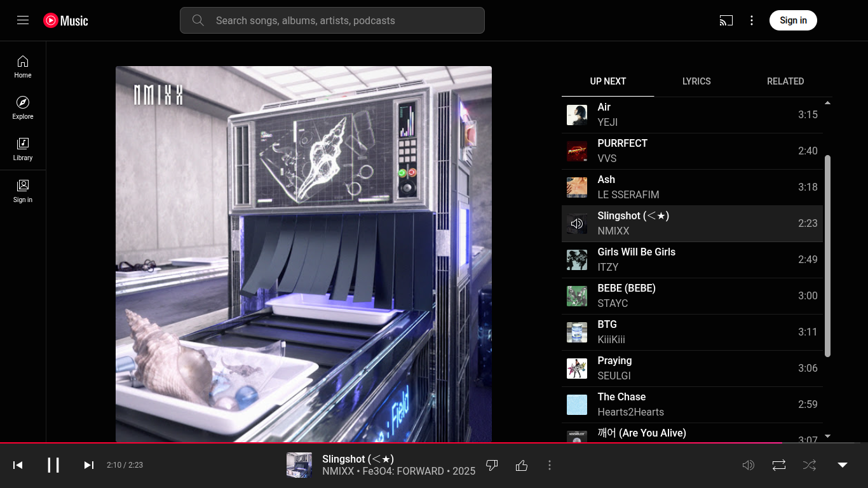Click the queue scrollbar handle
The image size is (868, 488).
(x=827, y=255)
